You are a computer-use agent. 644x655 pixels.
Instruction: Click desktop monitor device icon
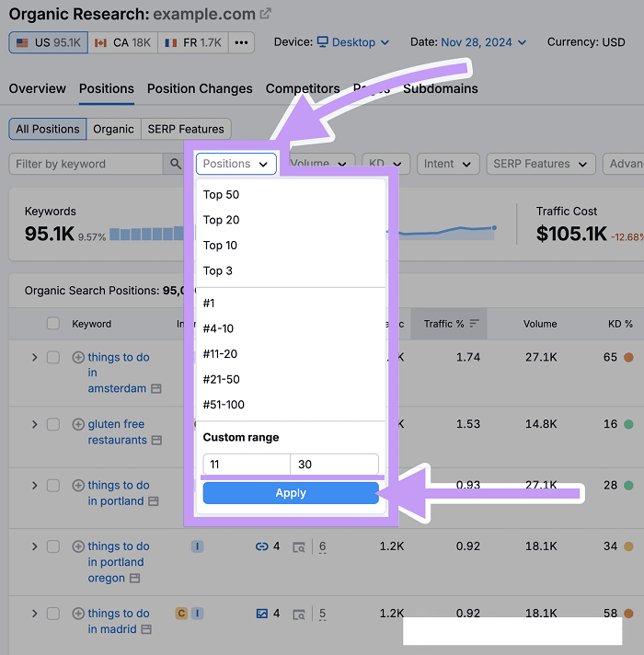322,41
